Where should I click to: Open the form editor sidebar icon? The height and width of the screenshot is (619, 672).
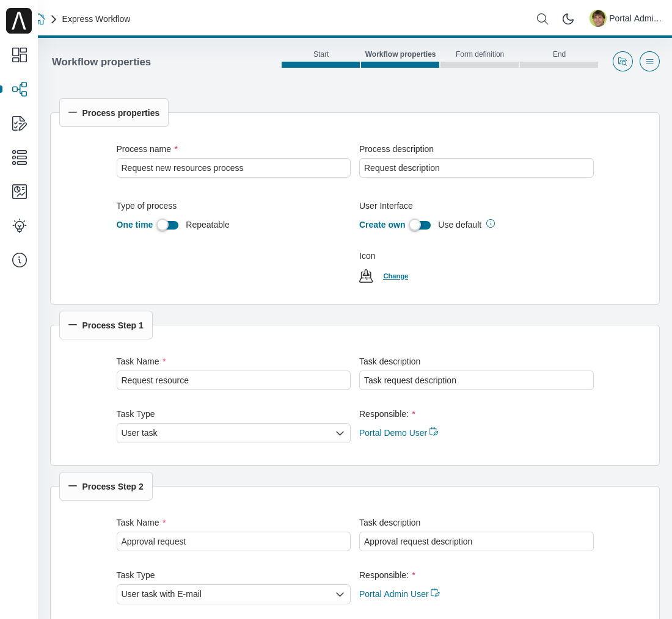tap(20, 123)
